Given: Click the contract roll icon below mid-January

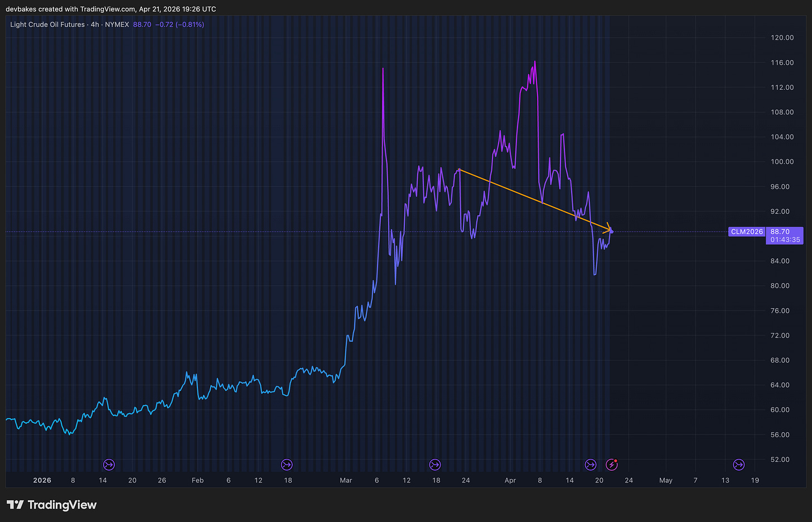Looking at the screenshot, I should click(109, 465).
